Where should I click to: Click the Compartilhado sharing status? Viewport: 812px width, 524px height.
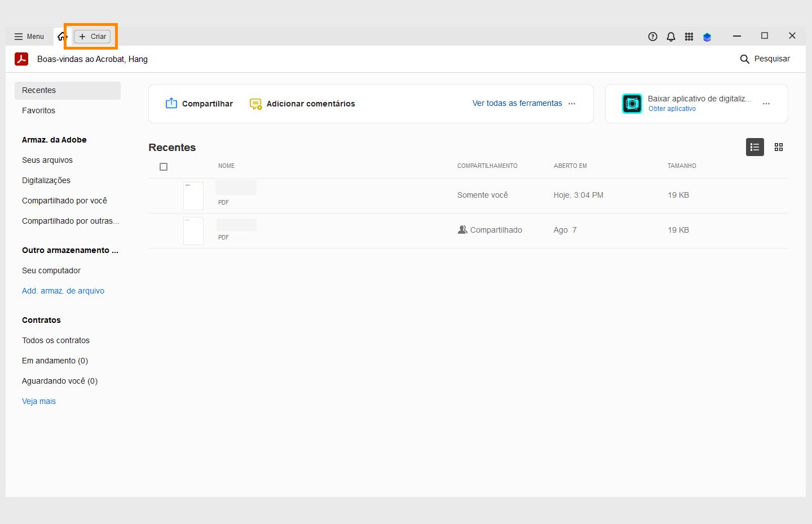pos(490,230)
